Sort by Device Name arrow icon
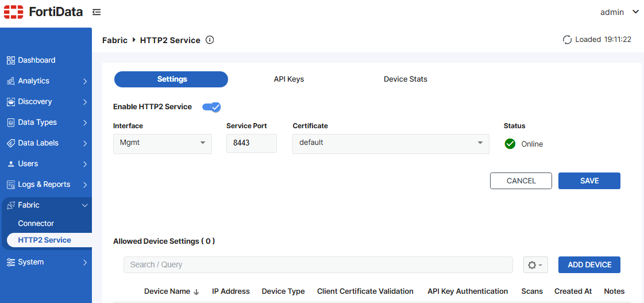644x303 pixels. click(x=196, y=292)
